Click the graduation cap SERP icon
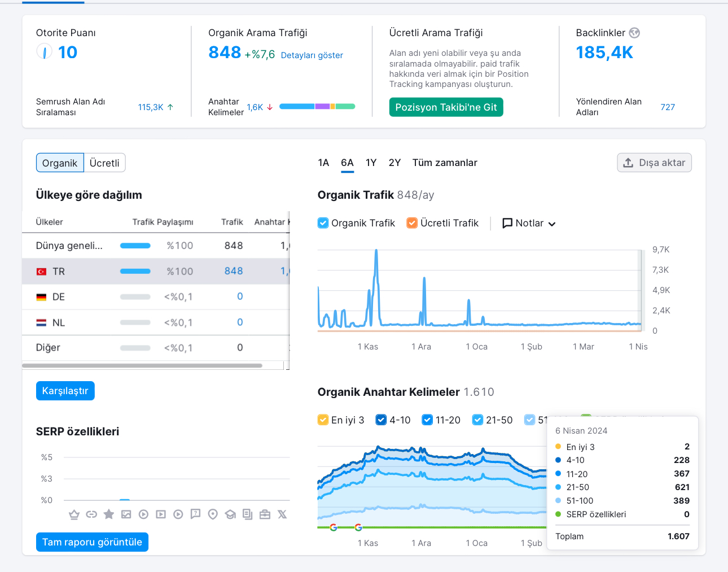The image size is (728, 572). [x=230, y=514]
